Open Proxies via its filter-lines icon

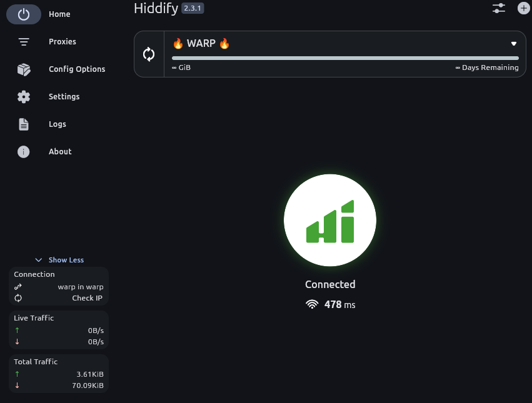coord(23,42)
